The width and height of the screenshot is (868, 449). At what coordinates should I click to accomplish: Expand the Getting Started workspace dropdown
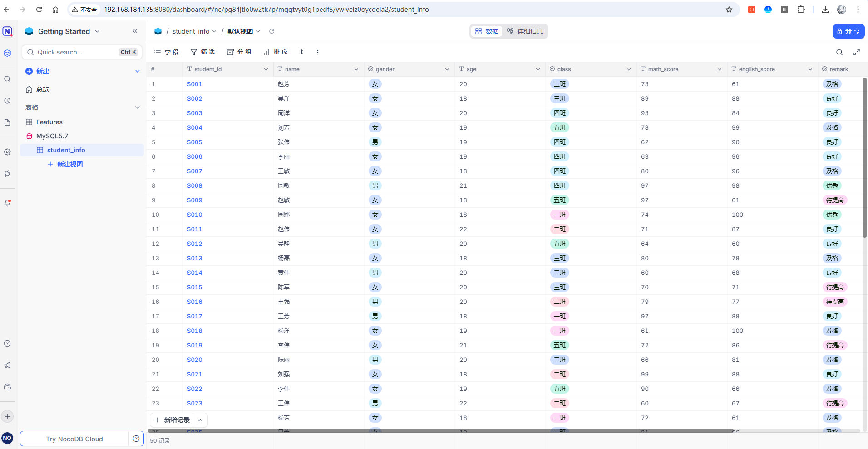[97, 31]
